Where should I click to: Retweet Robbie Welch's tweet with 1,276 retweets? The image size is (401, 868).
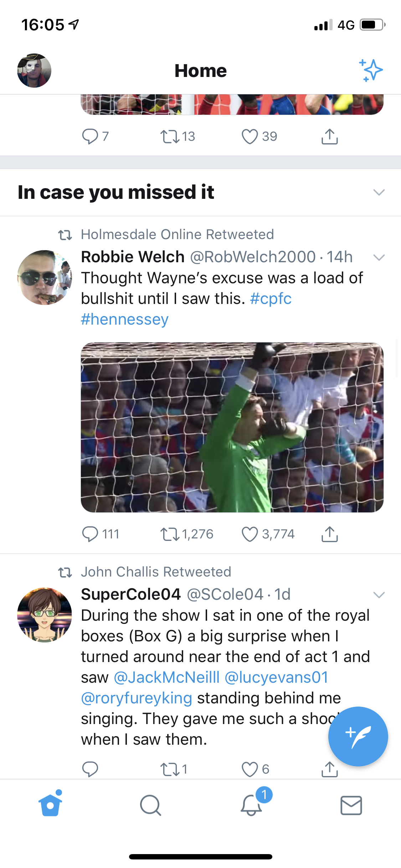click(170, 534)
